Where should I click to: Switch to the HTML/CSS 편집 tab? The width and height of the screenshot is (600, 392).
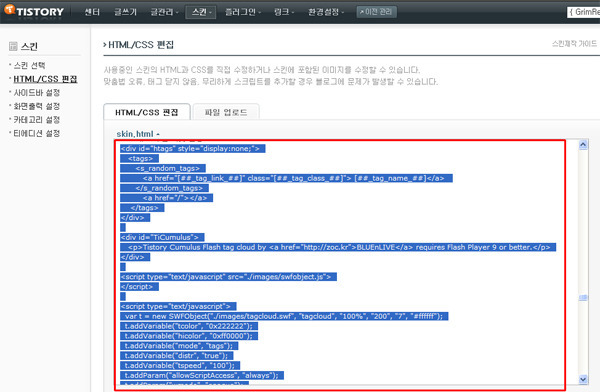pos(147,112)
